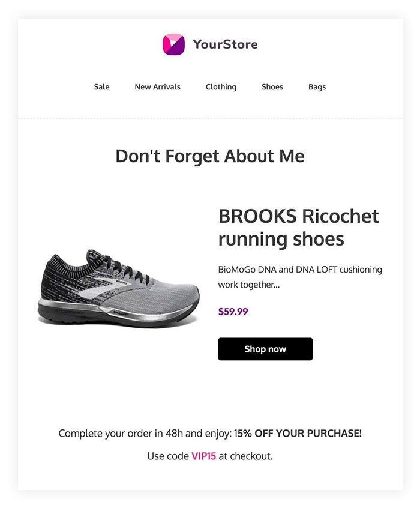420x508 pixels.
Task: Click the "running shoes" title text
Action: click(x=281, y=239)
